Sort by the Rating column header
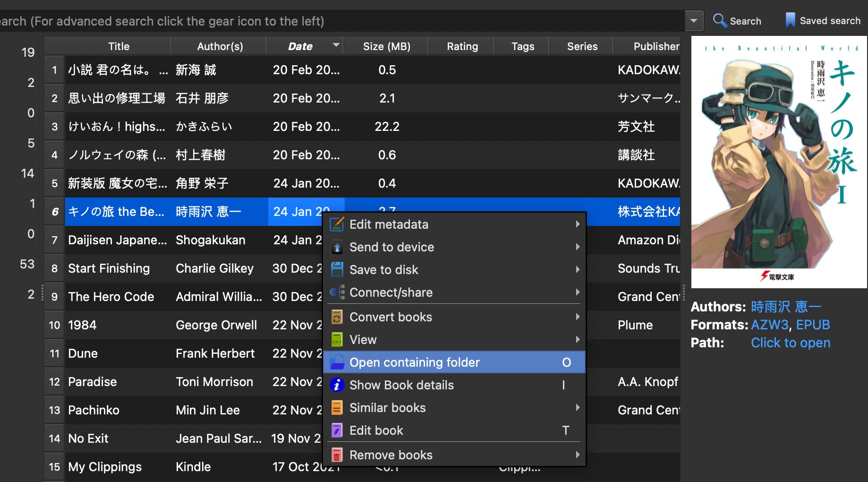 point(462,46)
